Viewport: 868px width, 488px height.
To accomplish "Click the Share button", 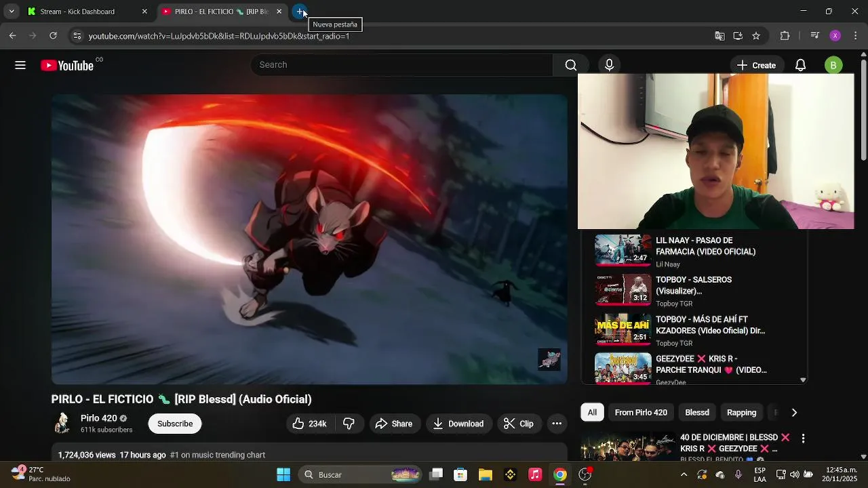I will [393, 424].
